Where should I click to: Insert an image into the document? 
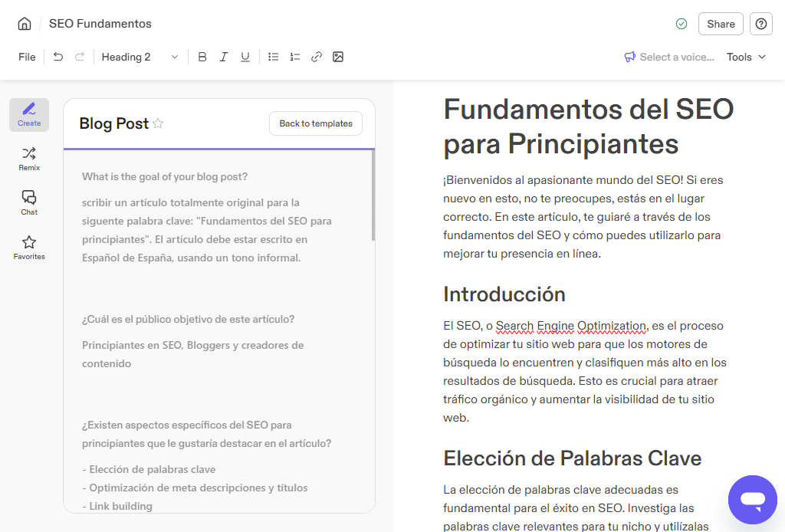pyautogui.click(x=338, y=56)
